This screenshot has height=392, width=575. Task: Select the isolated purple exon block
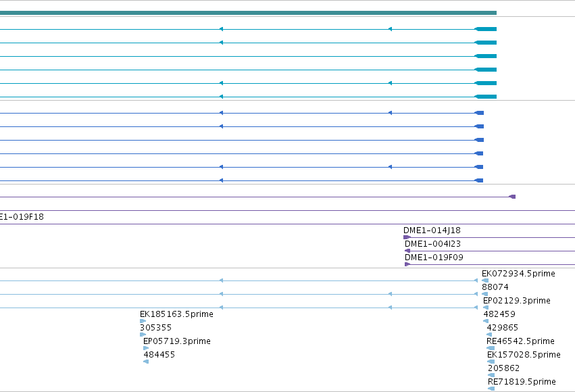click(x=512, y=197)
